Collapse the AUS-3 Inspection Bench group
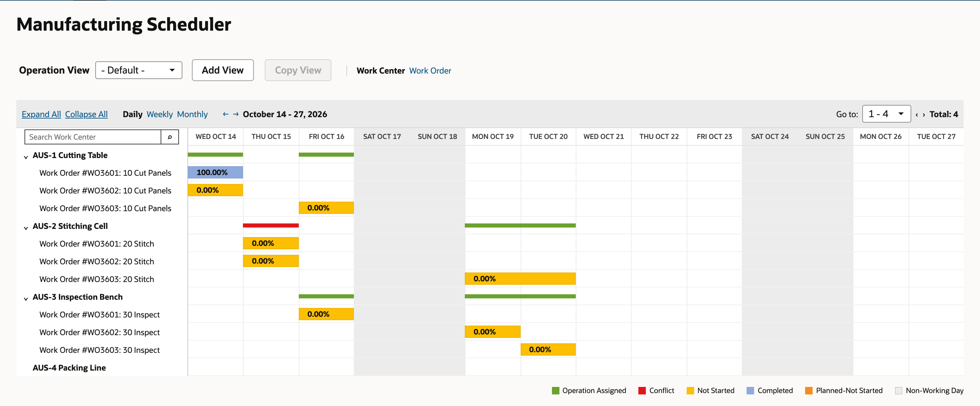This screenshot has width=980, height=406. click(26, 298)
